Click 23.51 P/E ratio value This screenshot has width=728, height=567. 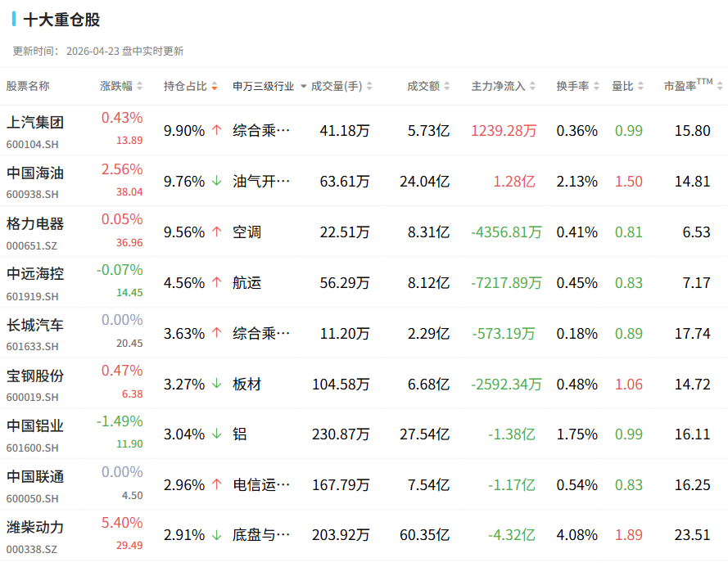[x=692, y=535]
